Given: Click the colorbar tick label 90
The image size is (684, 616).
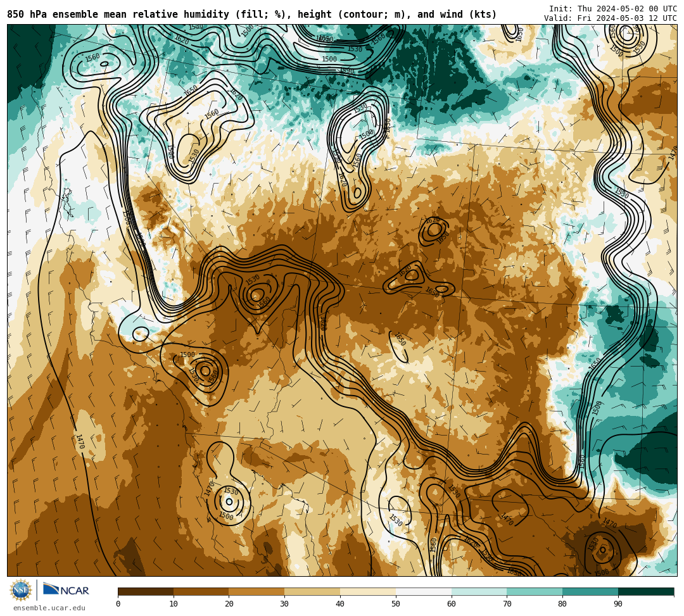Looking at the screenshot, I should click(x=618, y=604).
